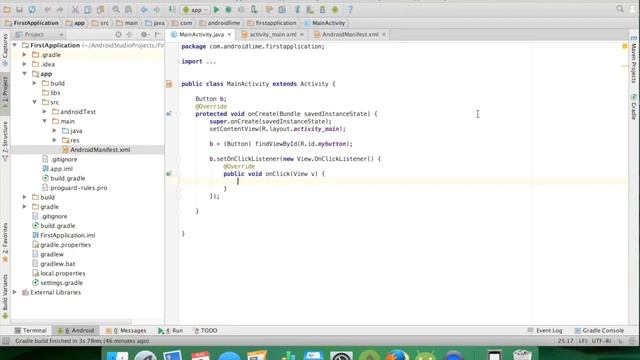Collapse the app module folder
Viewport: 640px width, 360px height.
(24, 74)
